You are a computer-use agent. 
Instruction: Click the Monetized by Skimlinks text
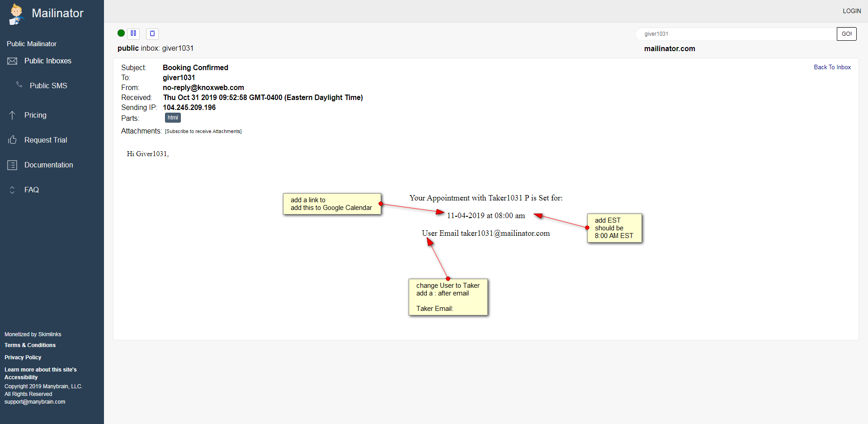tap(33, 334)
